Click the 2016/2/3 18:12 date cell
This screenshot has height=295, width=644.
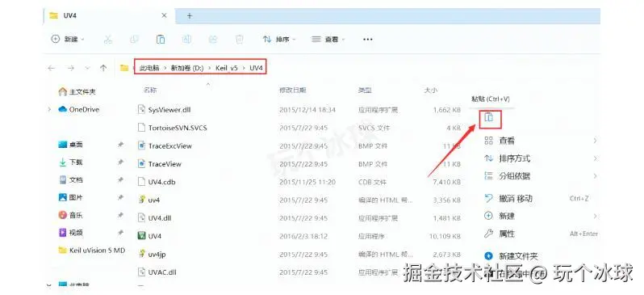tap(303, 236)
